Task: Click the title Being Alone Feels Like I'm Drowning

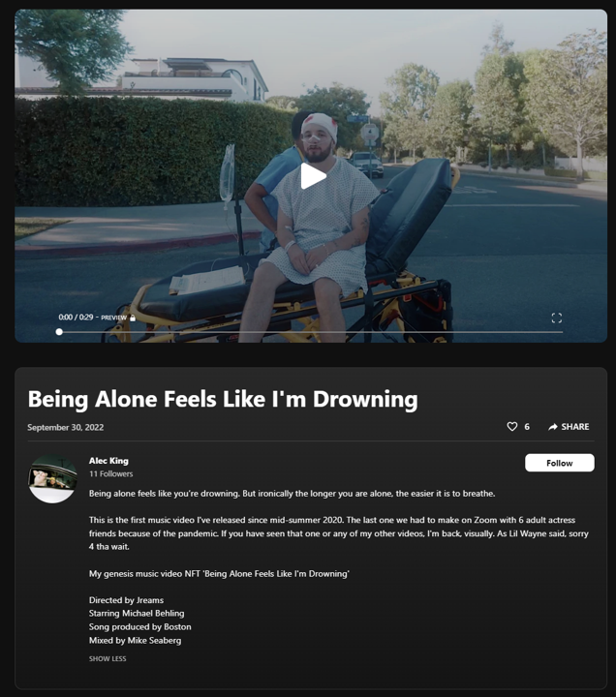Action: pyautogui.click(x=223, y=399)
